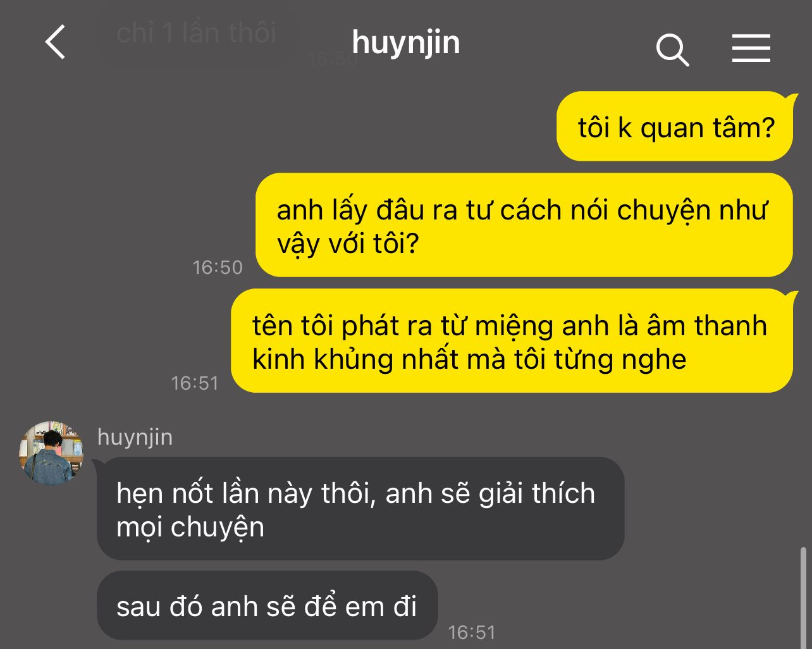The image size is (812, 649).
Task: Click the text line 'kinh khủng nhất mà tôi từng nghe'
Action: point(469,359)
